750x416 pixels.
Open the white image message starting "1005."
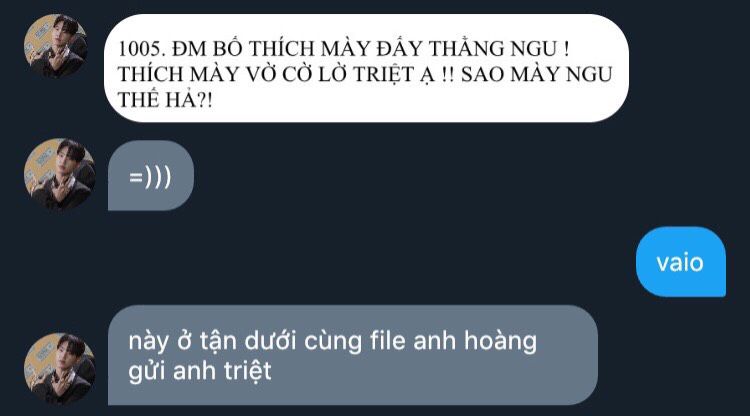click(366, 68)
